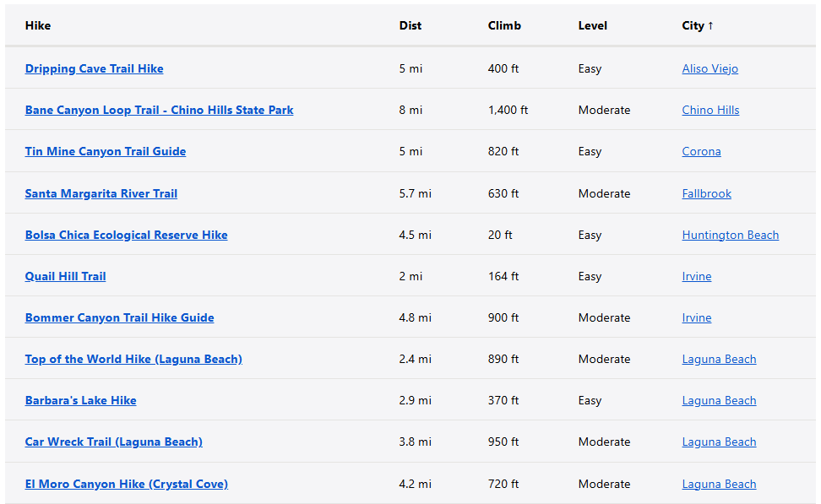Viewport: 821px width, 504px height.
Task: Click the Chino Hills city link
Action: (710, 111)
